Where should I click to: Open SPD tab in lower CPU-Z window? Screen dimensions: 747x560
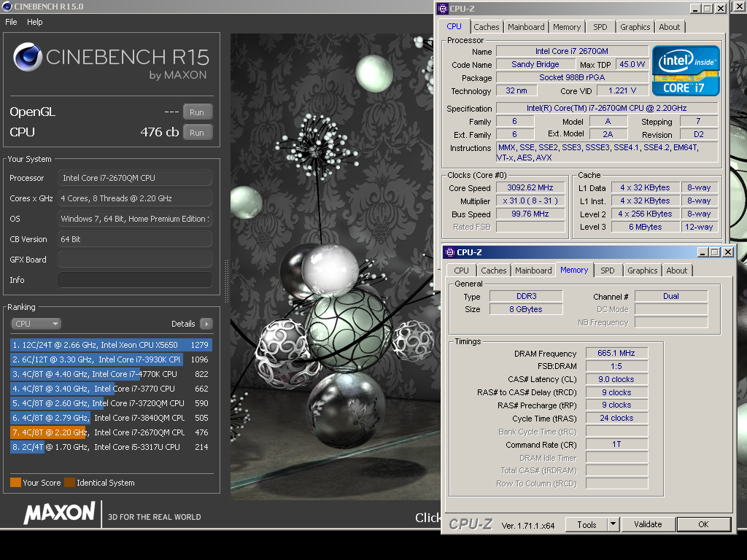608,271
